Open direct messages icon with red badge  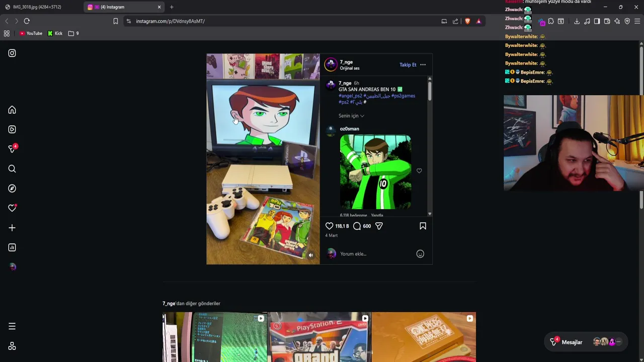(x=12, y=149)
